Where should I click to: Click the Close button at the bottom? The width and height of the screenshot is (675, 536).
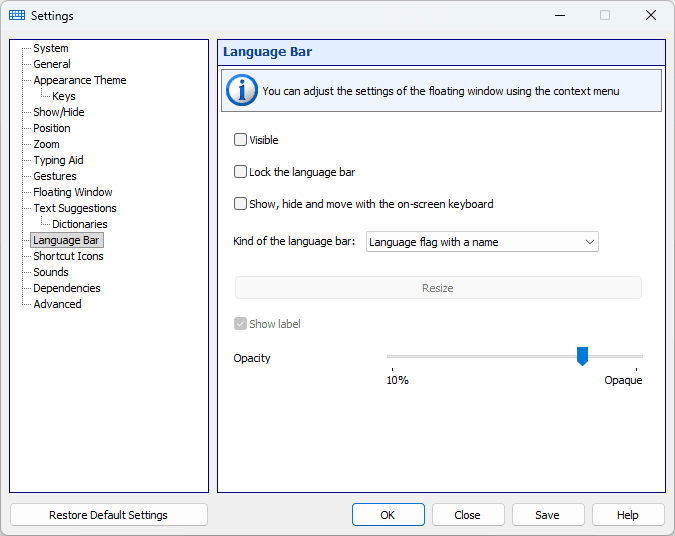[x=468, y=515]
